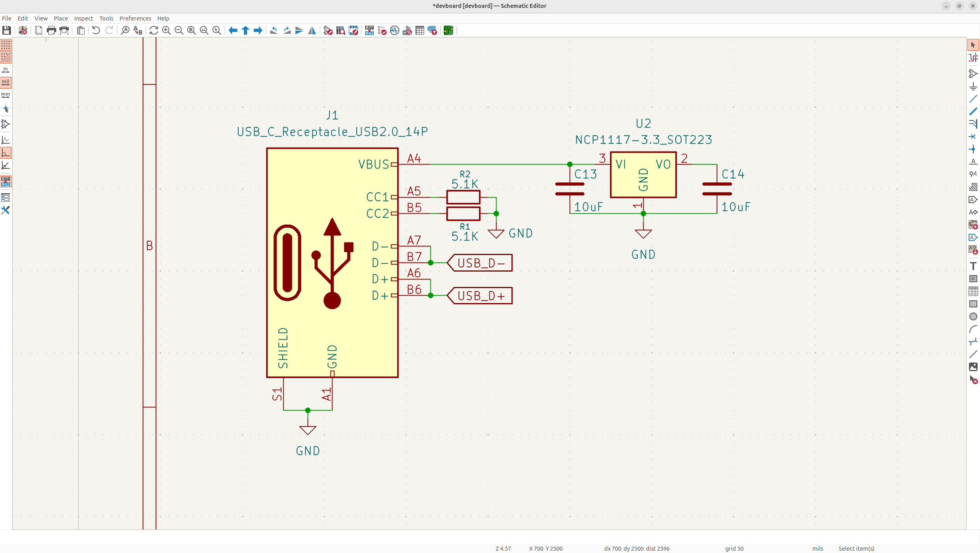Screen dimensions: 980x553
Task: Click the Mirror horizontally icon
Action: (x=312, y=30)
